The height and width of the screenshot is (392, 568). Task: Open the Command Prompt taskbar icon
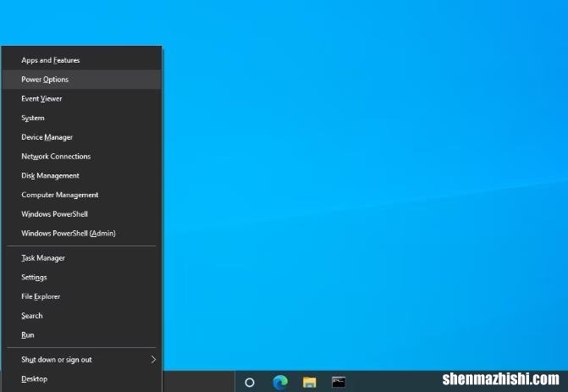tap(339, 382)
